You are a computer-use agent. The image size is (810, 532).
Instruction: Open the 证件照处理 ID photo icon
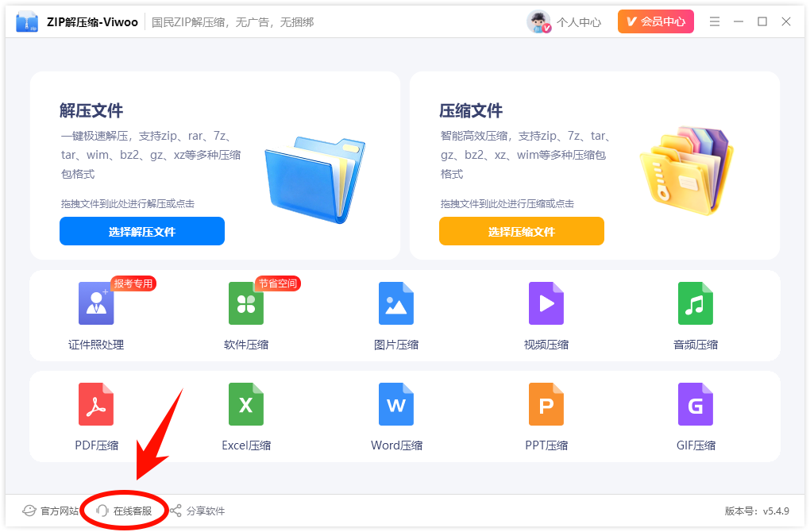(x=96, y=303)
